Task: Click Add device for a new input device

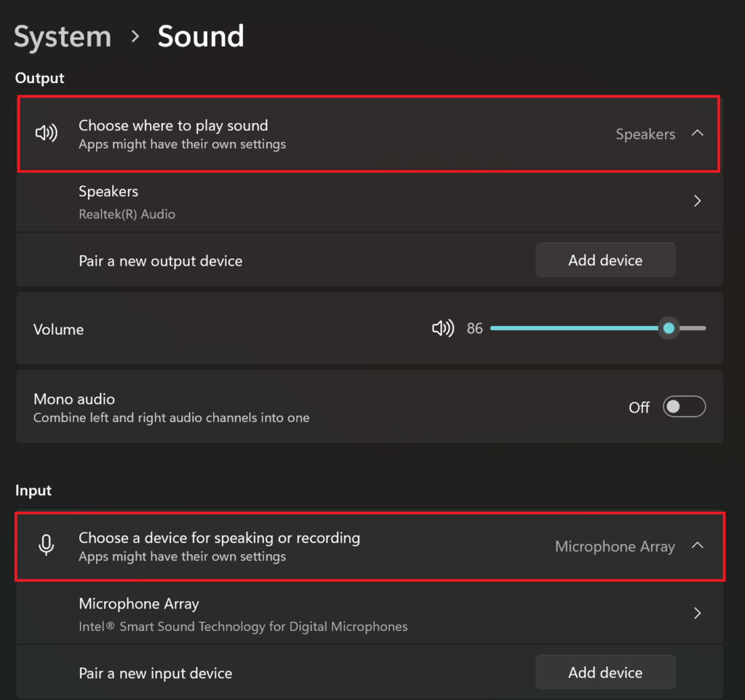Action: [605, 672]
